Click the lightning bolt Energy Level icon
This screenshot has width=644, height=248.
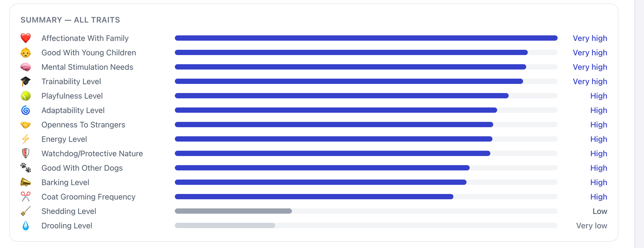click(x=25, y=139)
